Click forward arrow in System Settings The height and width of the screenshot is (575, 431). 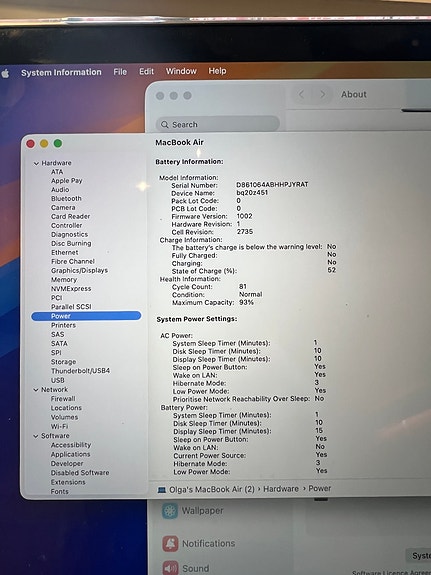(322, 94)
